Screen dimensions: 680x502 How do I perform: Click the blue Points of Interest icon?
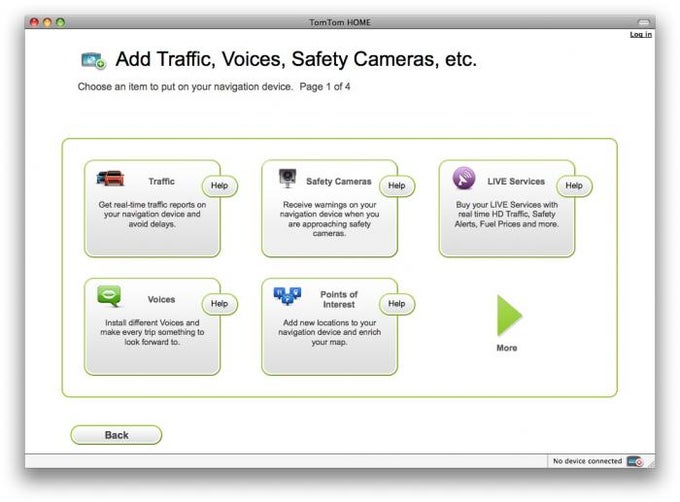tap(287, 296)
